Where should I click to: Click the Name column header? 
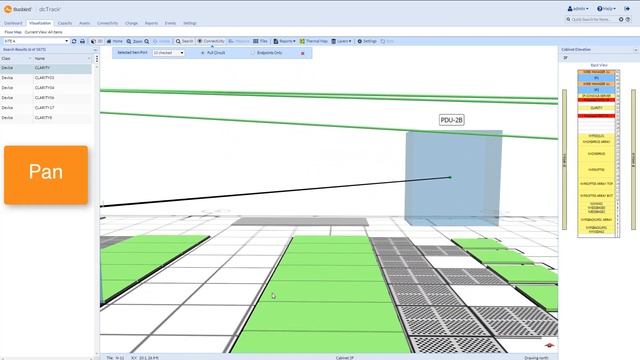pyautogui.click(x=62, y=59)
